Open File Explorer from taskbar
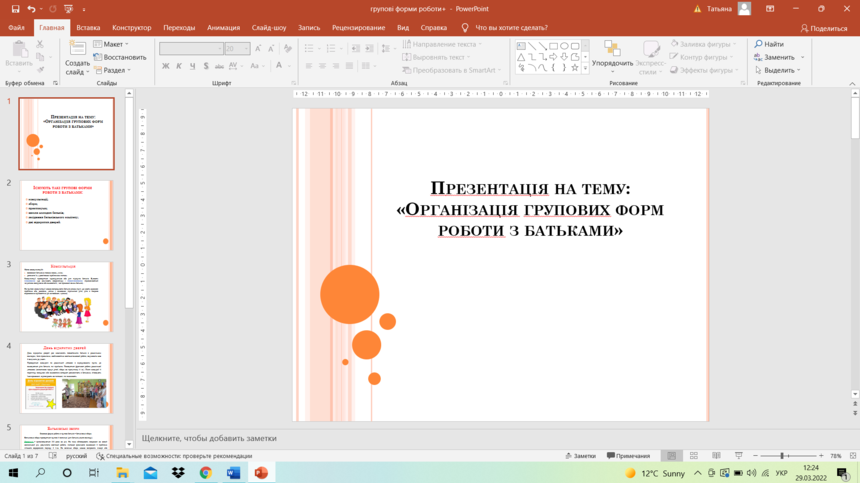 (122, 473)
